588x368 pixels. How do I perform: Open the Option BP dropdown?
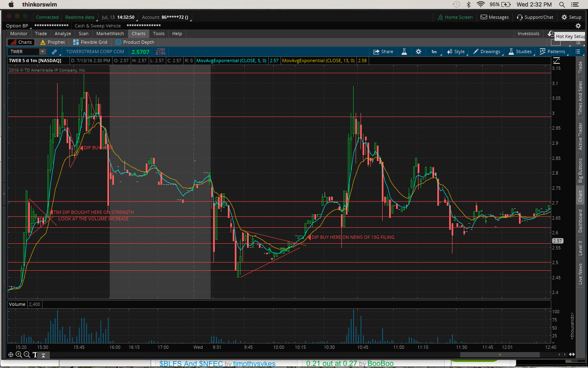pos(18,26)
